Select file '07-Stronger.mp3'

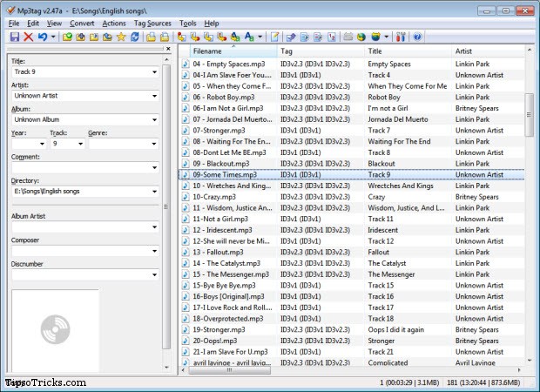[x=352, y=131]
